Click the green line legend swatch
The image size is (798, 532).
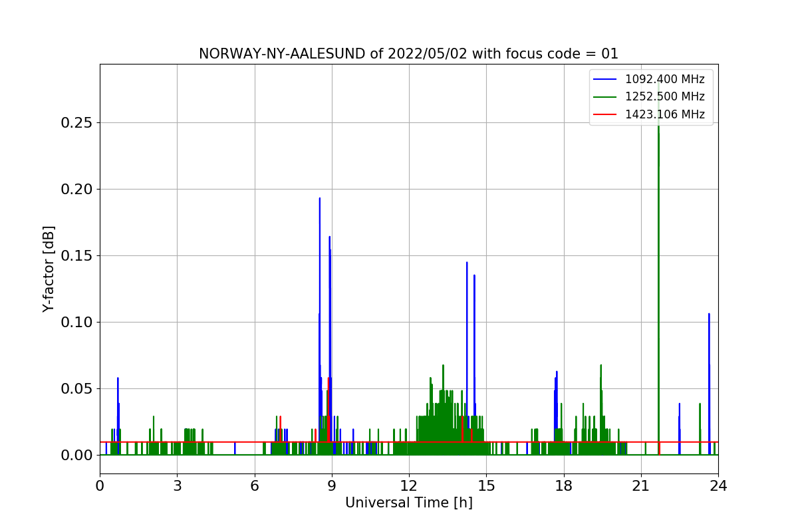point(604,97)
